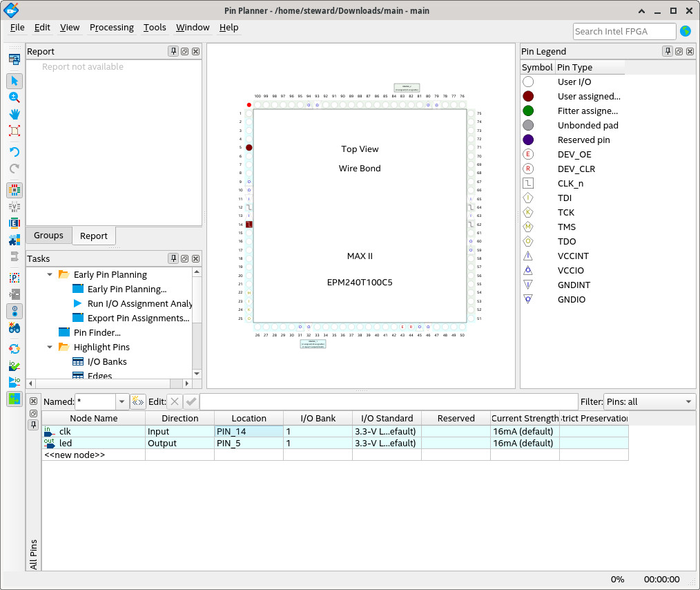Float the Pin Legend panel

click(679, 51)
